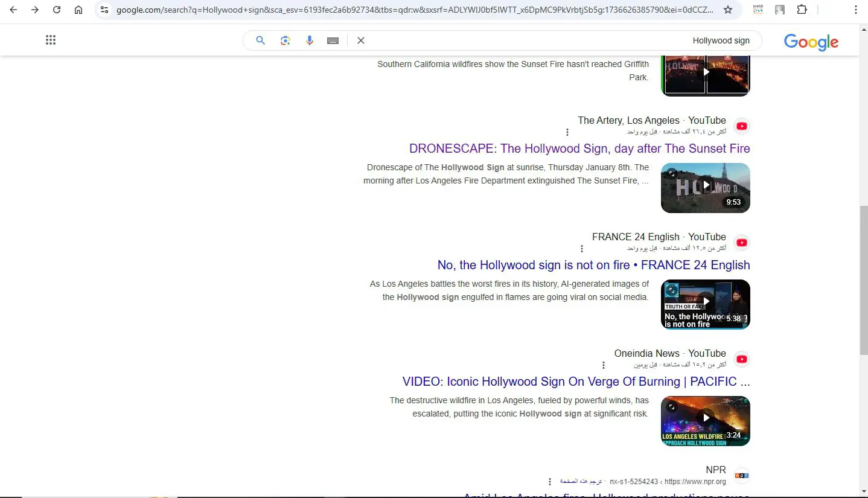Click the Arabic views line under The Artery
The width and height of the screenshot is (868, 498).
pos(677,132)
